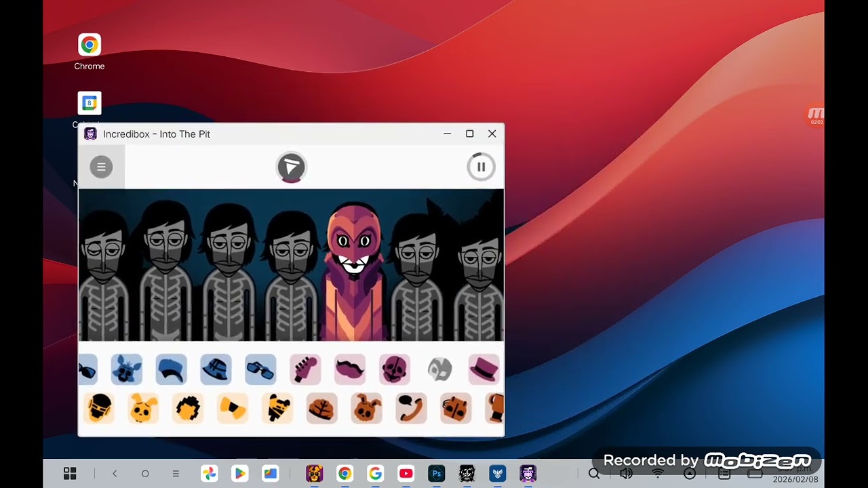Pick the yellow pixelated sprite sound
This screenshot has width=868, height=488.
coord(188,408)
